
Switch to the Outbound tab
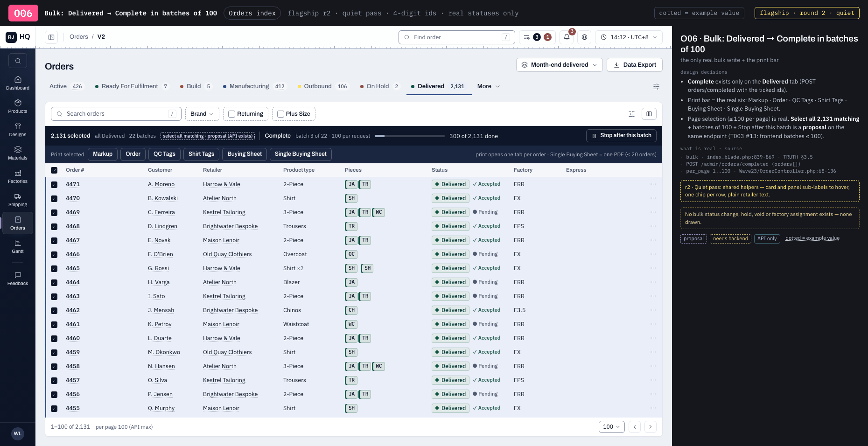pos(323,86)
